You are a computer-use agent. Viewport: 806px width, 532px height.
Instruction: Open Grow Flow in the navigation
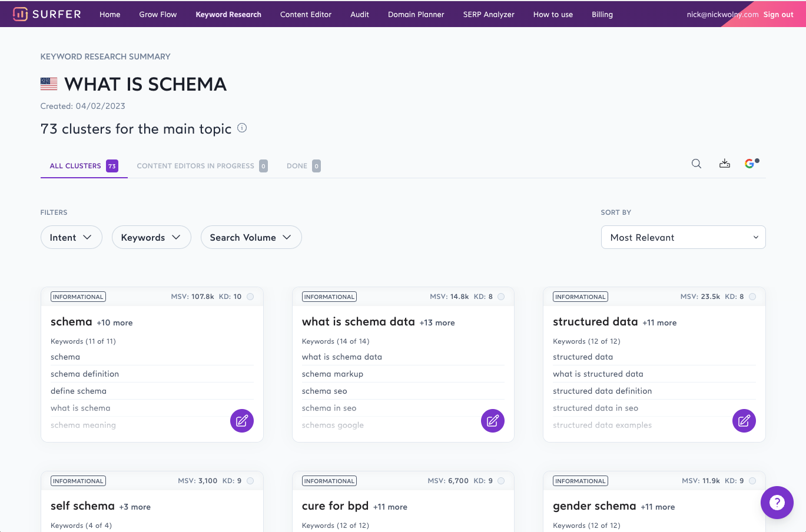pos(158,14)
